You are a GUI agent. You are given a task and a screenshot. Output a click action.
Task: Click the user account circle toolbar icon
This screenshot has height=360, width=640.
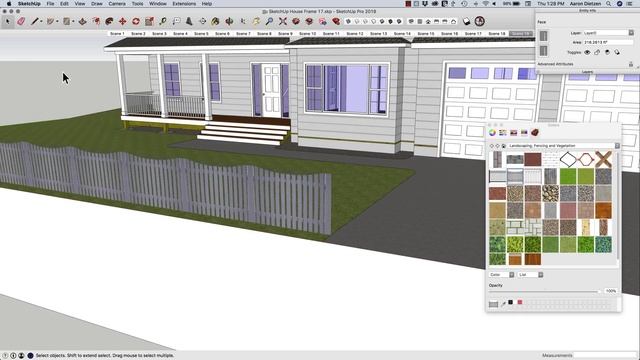[480, 21]
